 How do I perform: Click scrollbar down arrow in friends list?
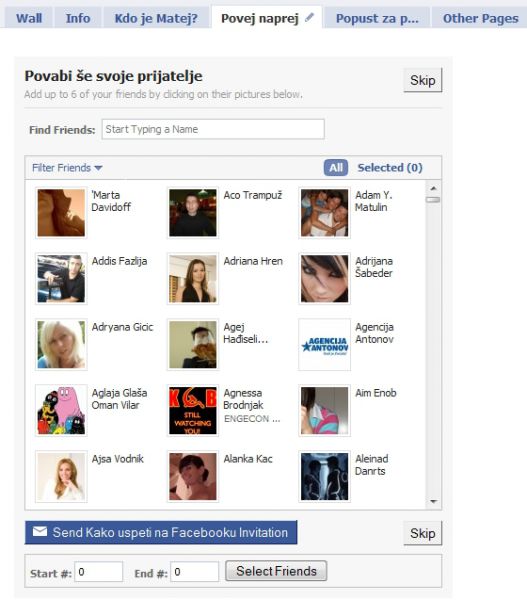coord(433,501)
